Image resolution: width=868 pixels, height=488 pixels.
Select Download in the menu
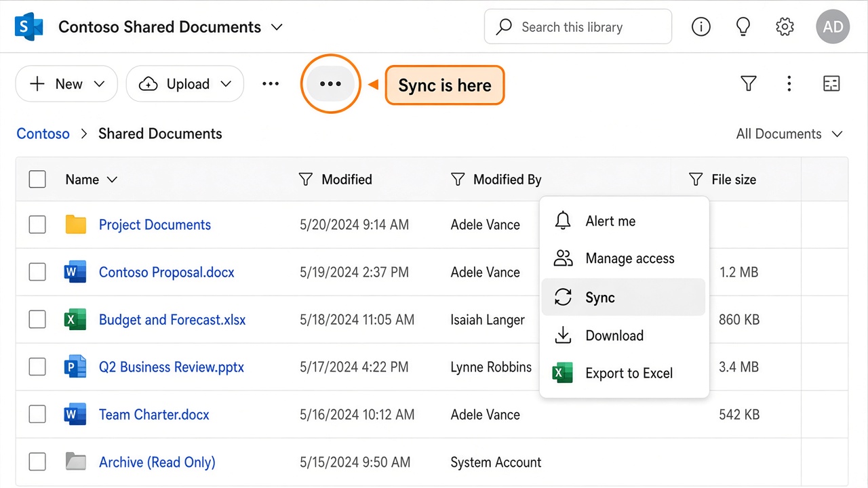624,335
